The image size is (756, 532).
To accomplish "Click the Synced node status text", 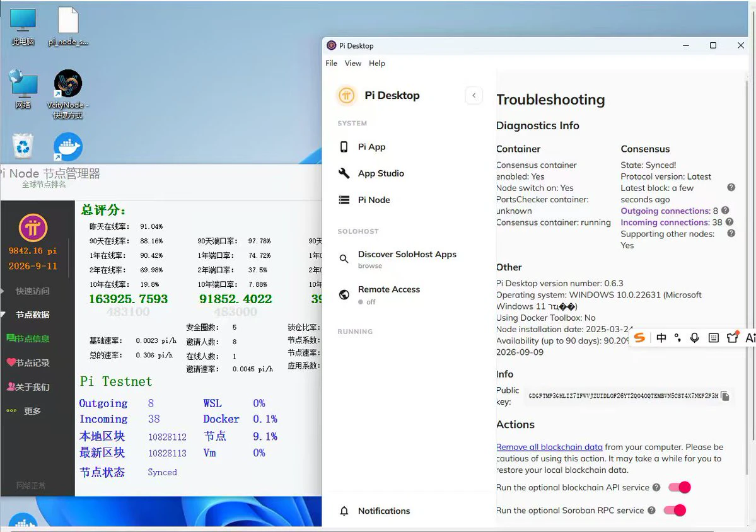I will pos(162,472).
